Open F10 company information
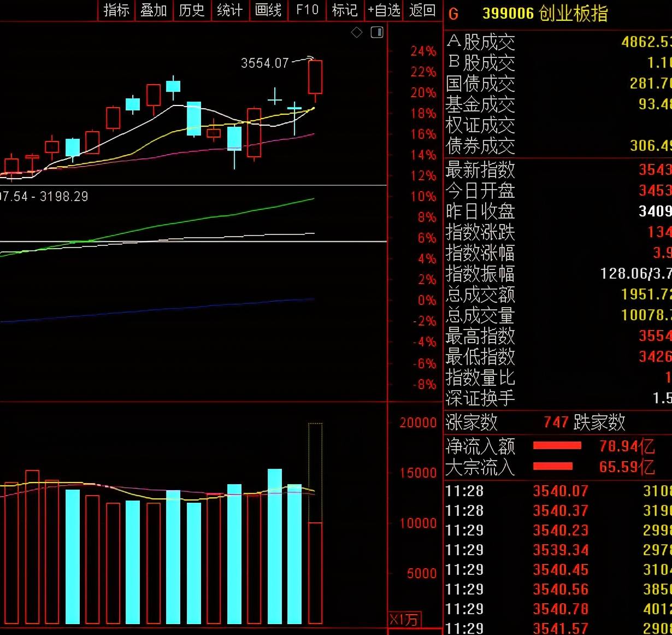 tap(307, 10)
